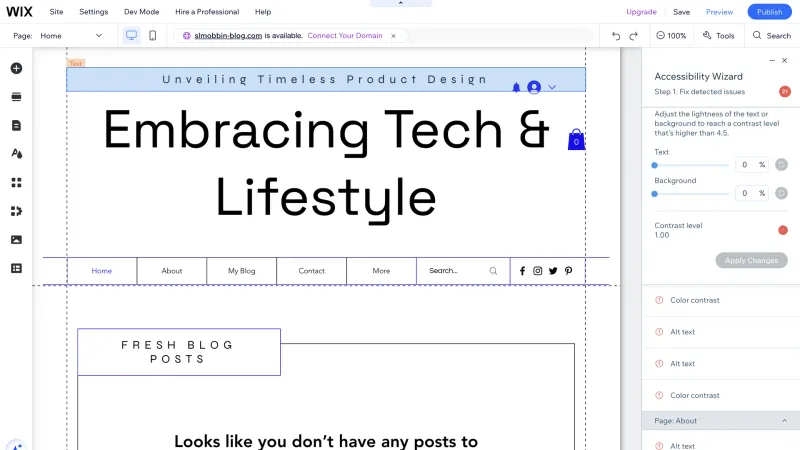Collapse the Page: About section
Viewport: 800px width, 450px height.
(784, 421)
